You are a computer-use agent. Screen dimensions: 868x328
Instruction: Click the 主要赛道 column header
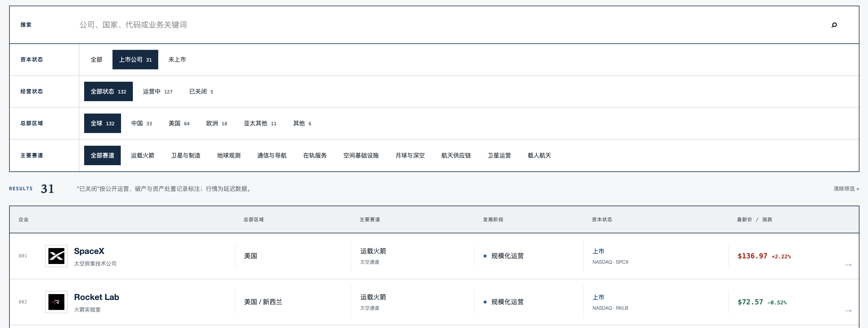(370, 219)
